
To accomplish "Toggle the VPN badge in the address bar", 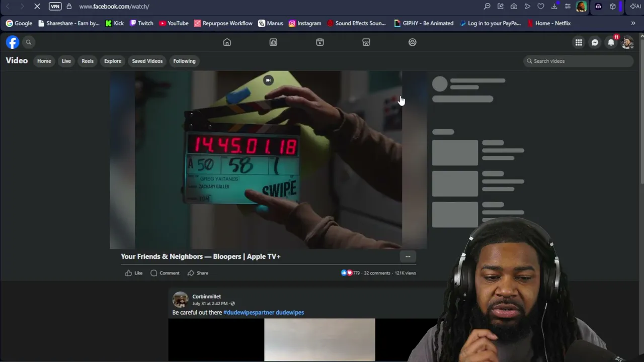I will pos(55,7).
